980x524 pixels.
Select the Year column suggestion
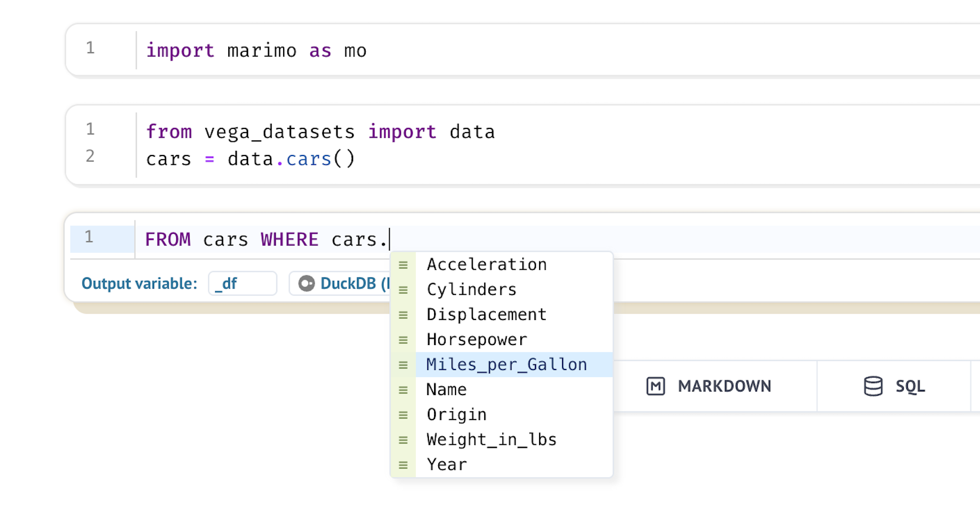pos(501,465)
